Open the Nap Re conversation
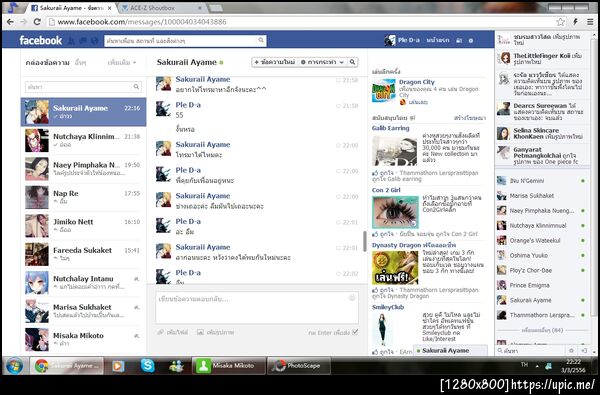Screen dimensions: 600x395 [83, 197]
